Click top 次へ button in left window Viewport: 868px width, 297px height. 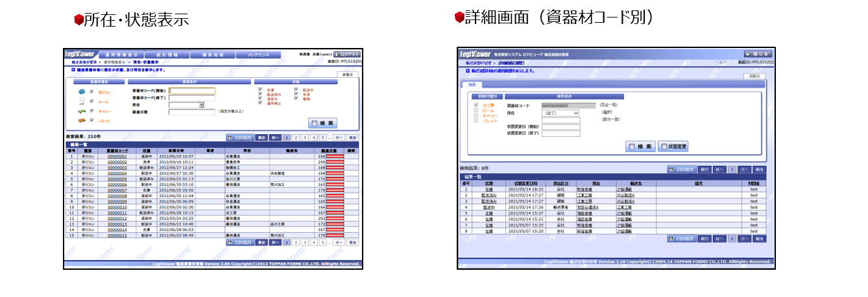(x=339, y=137)
